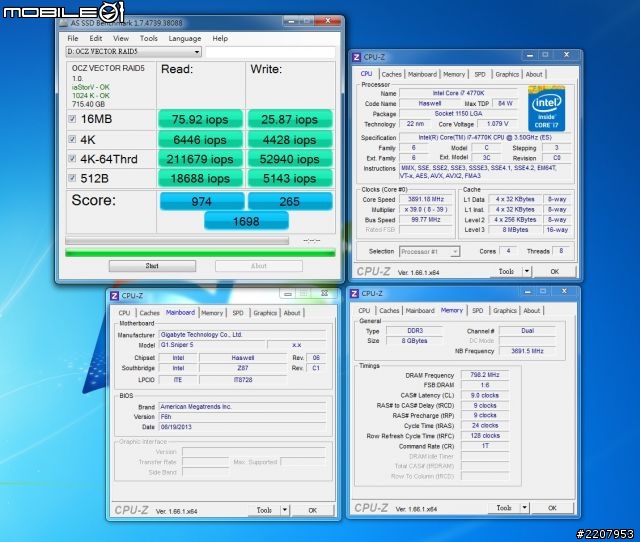The image size is (640, 542).
Task: Click the Core Speed 3891.18 MHz value
Action: click(426, 199)
